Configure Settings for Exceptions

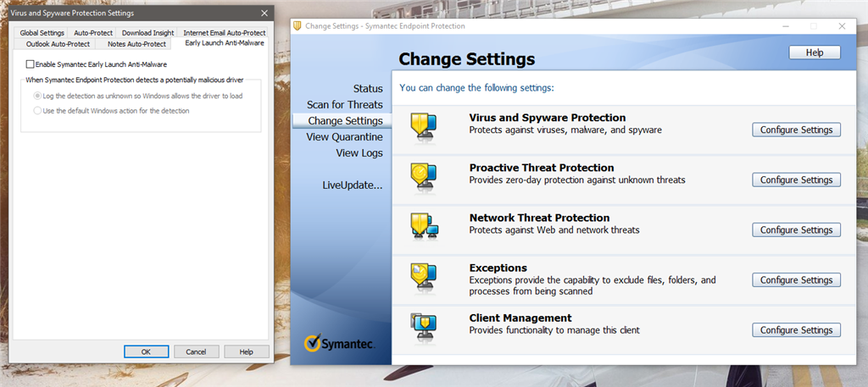coord(796,279)
